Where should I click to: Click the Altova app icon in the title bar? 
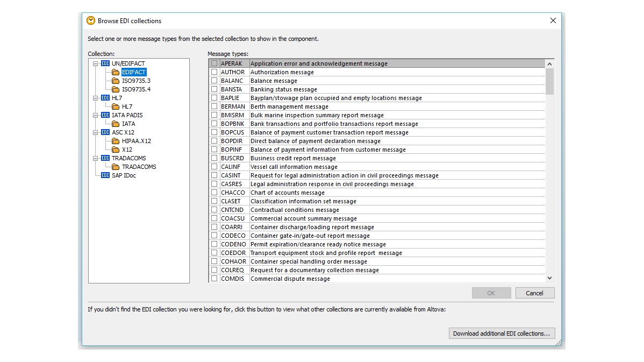[91, 20]
